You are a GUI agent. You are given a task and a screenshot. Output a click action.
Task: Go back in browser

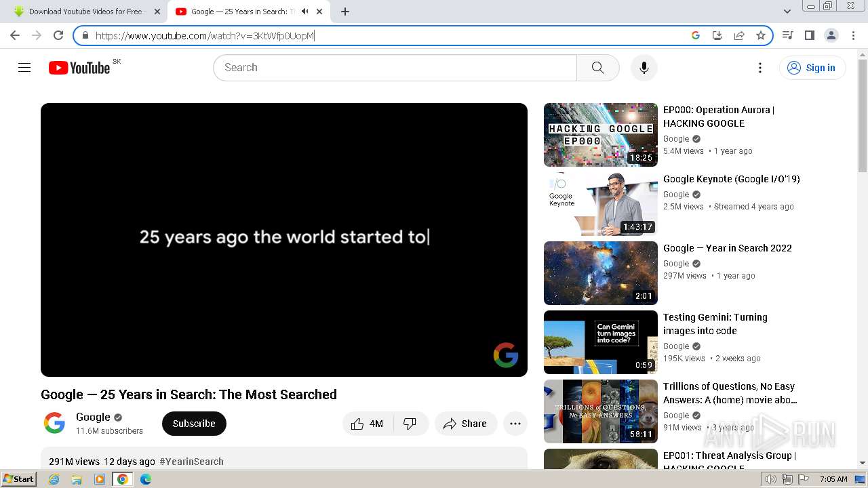pos(15,35)
